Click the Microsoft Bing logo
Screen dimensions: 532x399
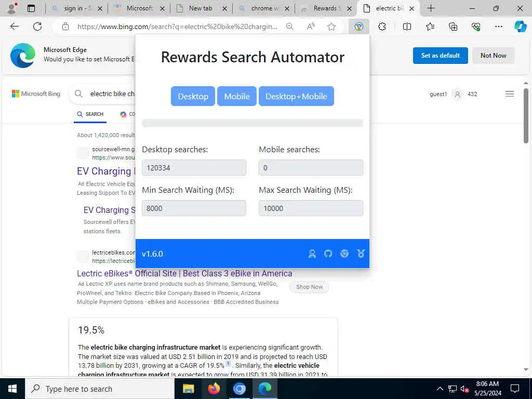click(x=36, y=94)
